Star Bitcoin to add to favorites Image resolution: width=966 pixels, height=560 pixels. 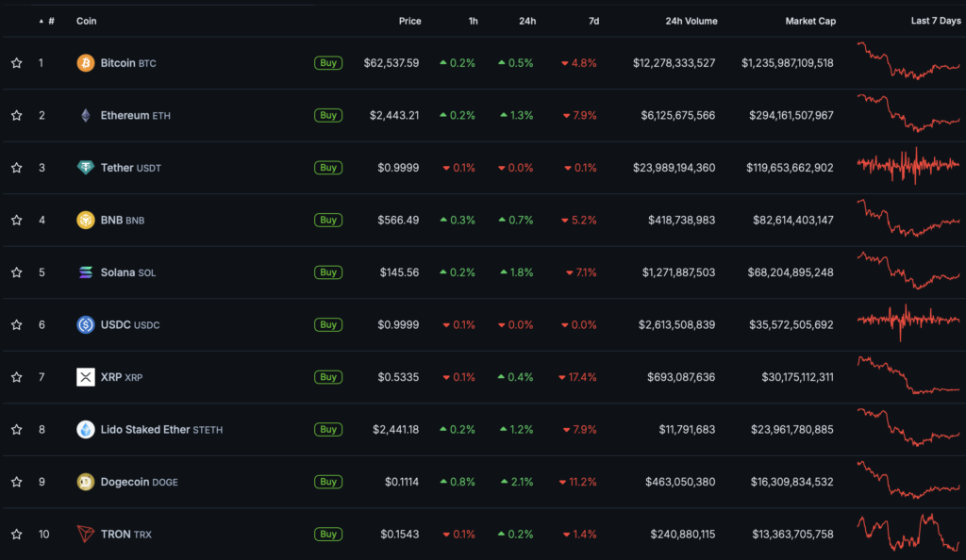[16, 63]
